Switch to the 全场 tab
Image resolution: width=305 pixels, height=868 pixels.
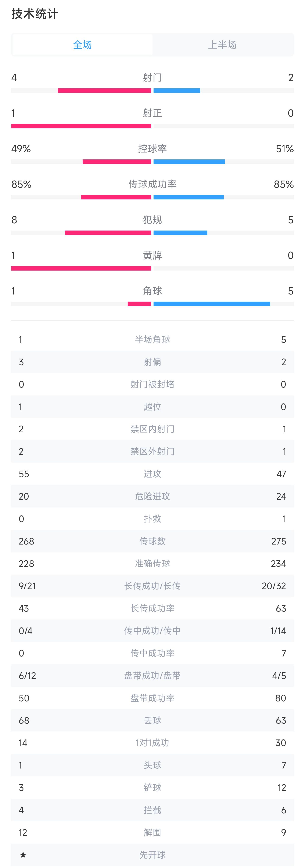pos(82,45)
